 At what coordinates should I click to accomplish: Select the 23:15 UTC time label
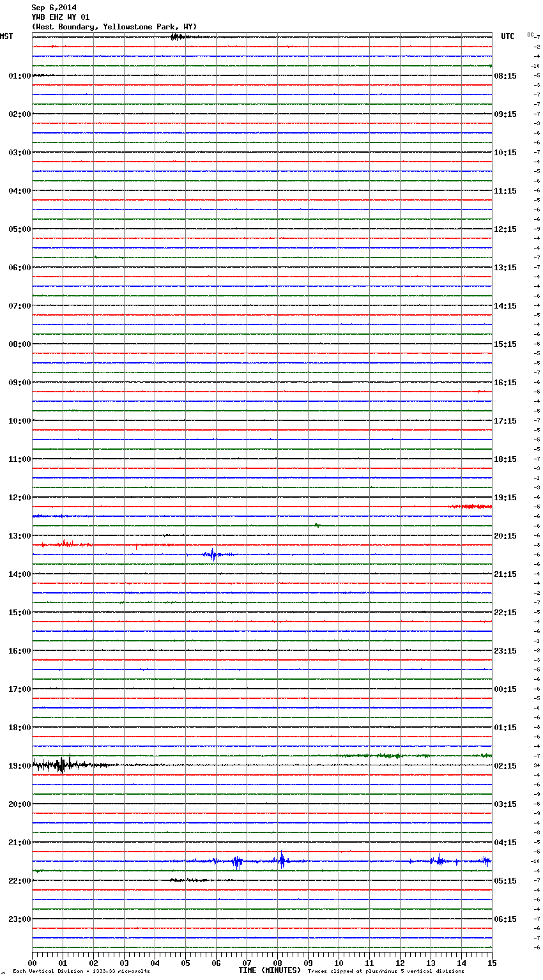coord(505,651)
